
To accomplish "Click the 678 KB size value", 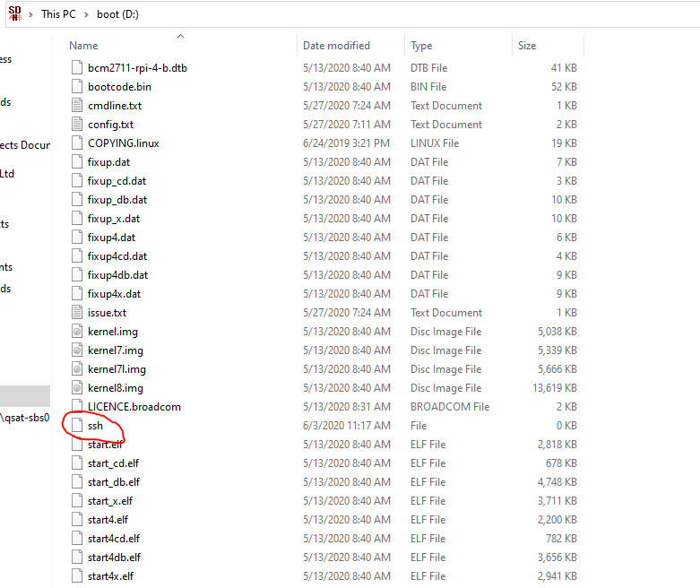I will pyautogui.click(x=561, y=463).
